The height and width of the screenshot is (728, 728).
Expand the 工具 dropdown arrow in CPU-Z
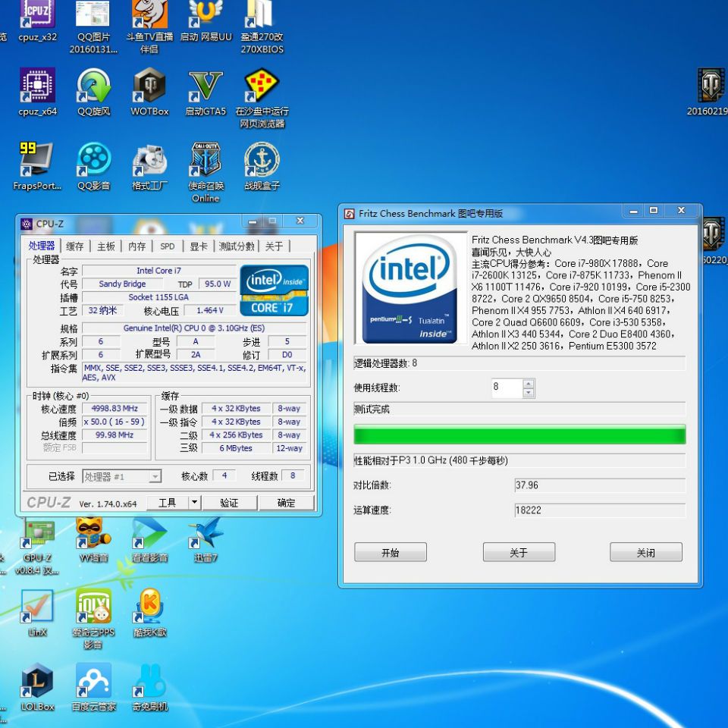click(194, 503)
